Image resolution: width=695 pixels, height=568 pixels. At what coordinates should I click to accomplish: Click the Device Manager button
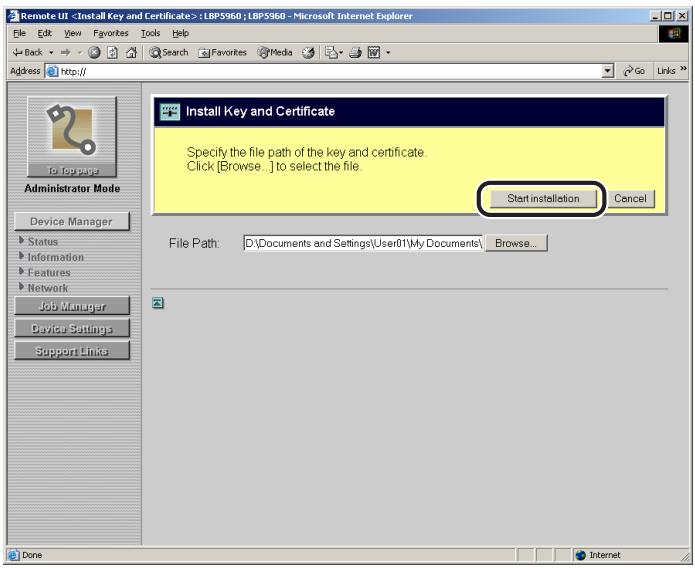coord(72,221)
